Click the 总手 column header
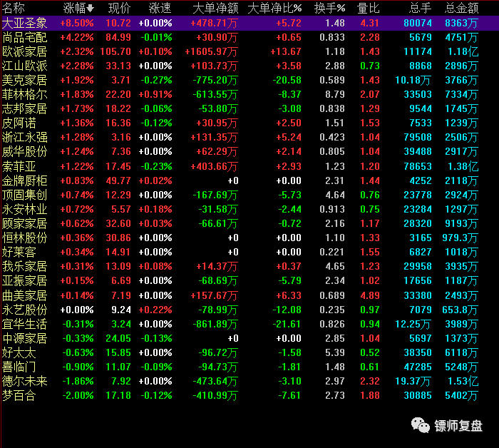The image size is (499, 448). pyautogui.click(x=420, y=9)
